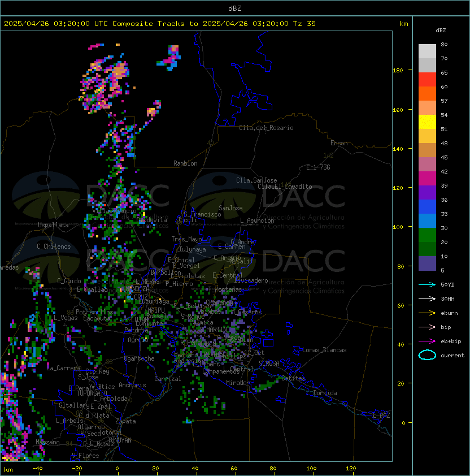Click the 100 km tick on the bottom axis
The image size is (470, 476).
tap(311, 469)
